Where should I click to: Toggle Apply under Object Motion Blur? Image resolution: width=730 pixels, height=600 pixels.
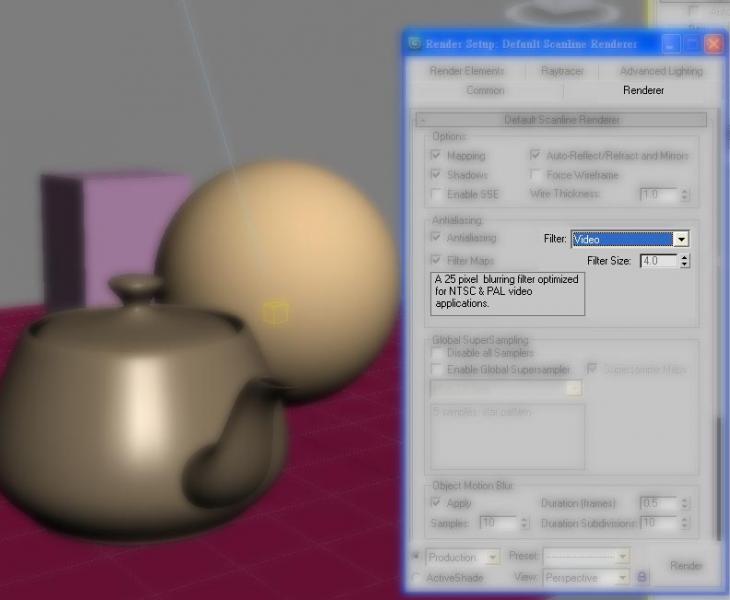[436, 503]
